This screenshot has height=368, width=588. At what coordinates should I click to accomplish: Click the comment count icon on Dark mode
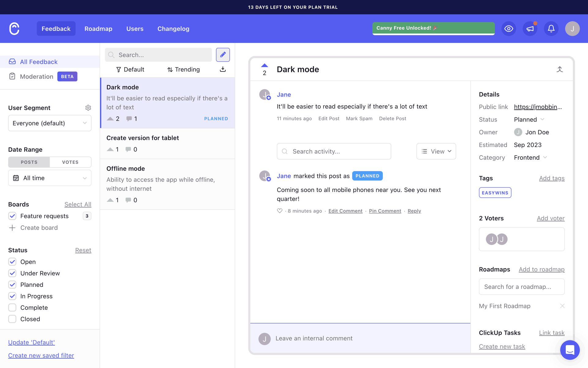pos(129,119)
